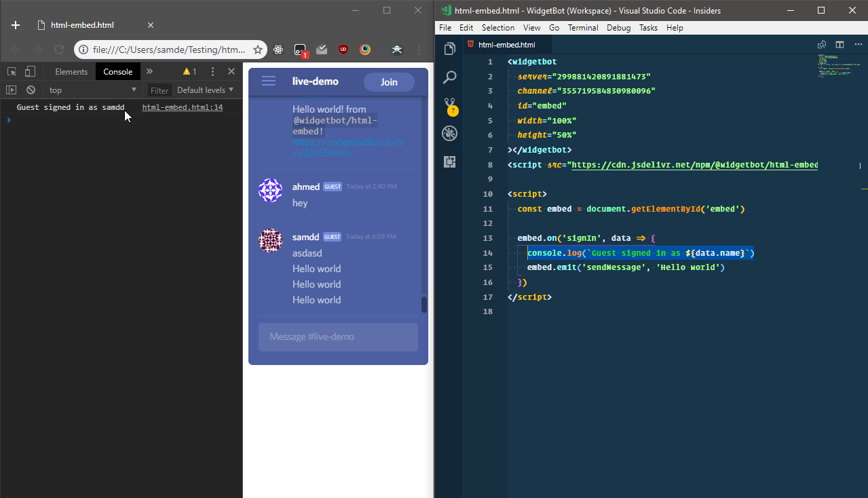Viewport: 868px width, 498px height.
Task: Click the Message #live-demo input box
Action: 338,337
